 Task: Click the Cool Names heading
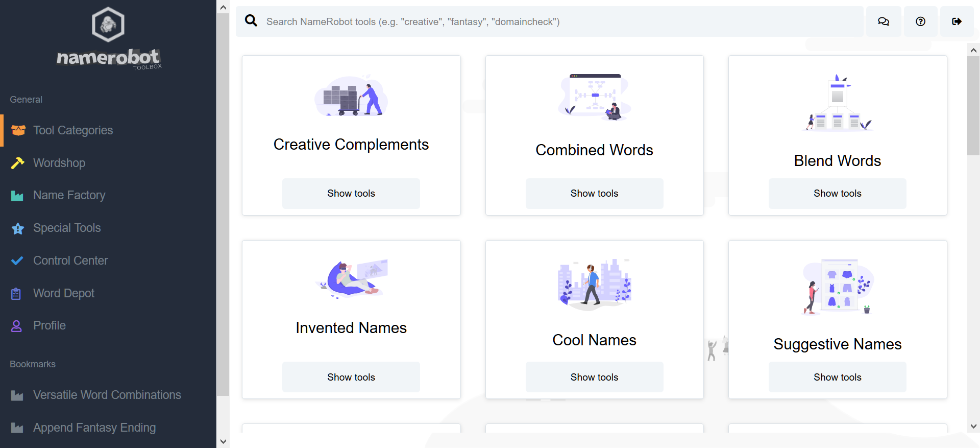pos(595,340)
